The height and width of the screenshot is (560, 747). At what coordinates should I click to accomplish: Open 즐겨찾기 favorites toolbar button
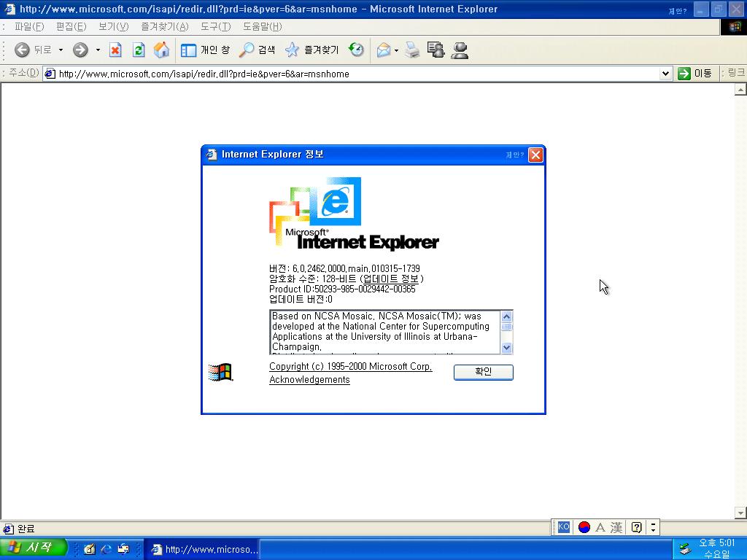click(x=311, y=50)
